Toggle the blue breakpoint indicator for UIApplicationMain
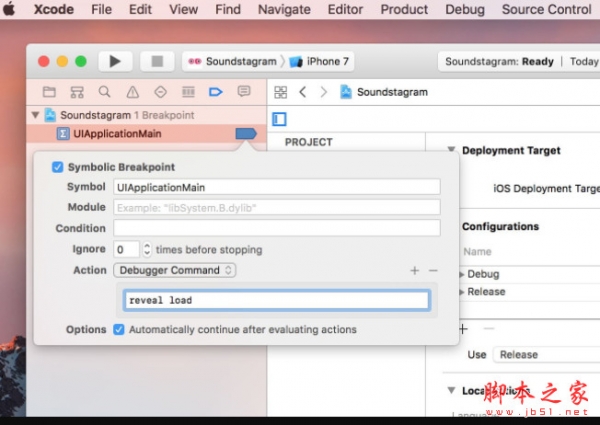Image resolution: width=600 pixels, height=425 pixels. [245, 134]
